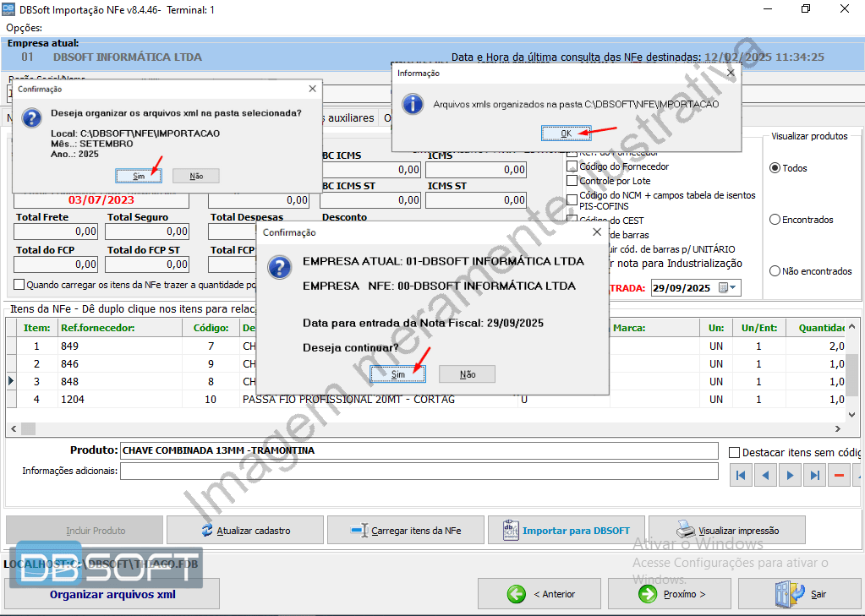Select the Não encontrados radio option
The width and height of the screenshot is (865, 616).
point(775,271)
